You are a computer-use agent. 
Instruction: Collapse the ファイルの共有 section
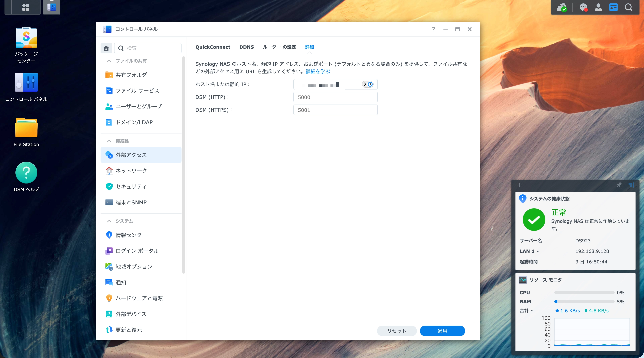click(x=109, y=61)
